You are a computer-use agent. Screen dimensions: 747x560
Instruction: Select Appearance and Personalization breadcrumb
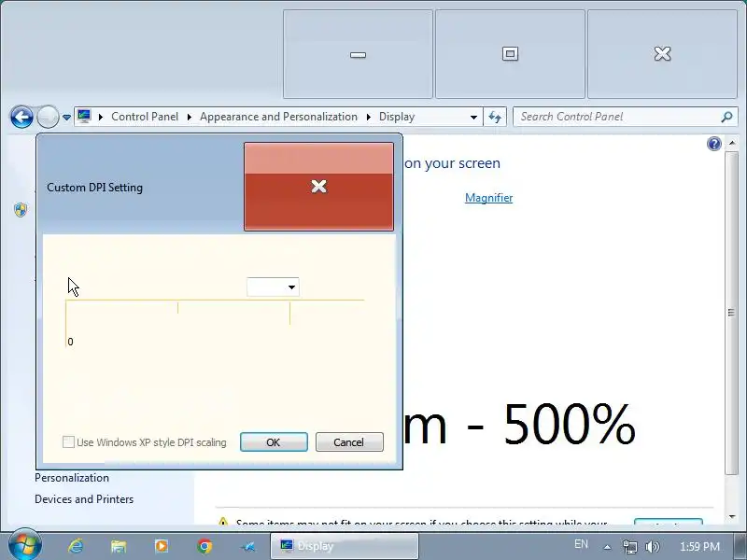(278, 117)
